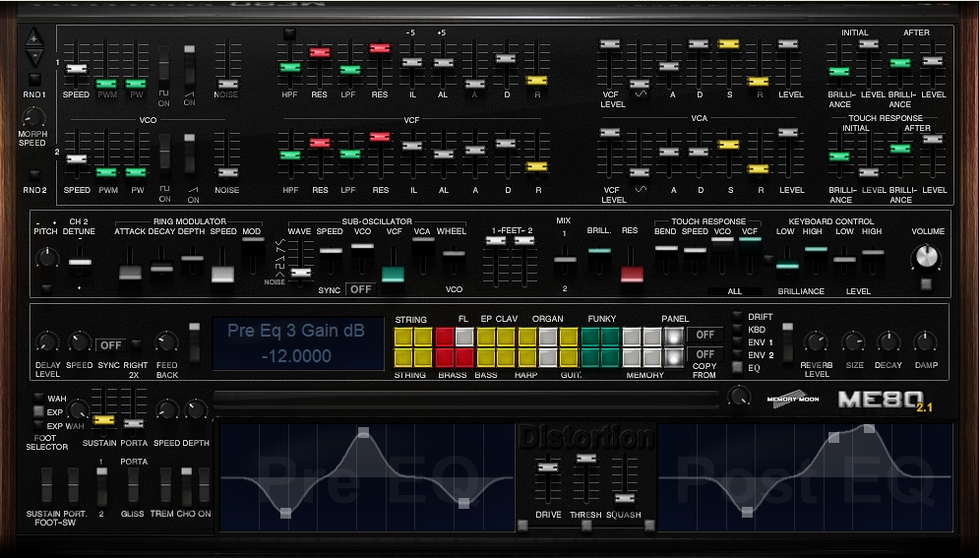
Task: Click the master Volume knob
Action: [x=925, y=258]
